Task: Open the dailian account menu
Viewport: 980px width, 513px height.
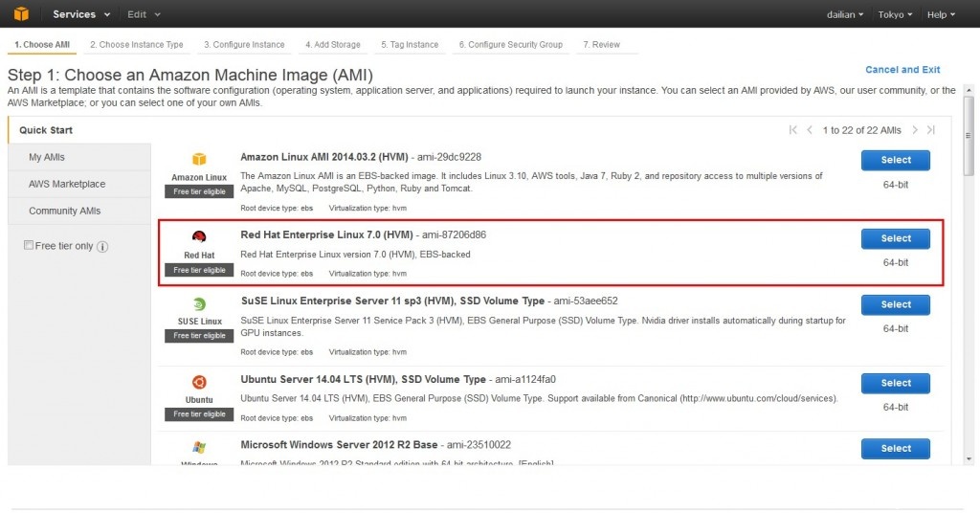Action: pyautogui.click(x=844, y=14)
